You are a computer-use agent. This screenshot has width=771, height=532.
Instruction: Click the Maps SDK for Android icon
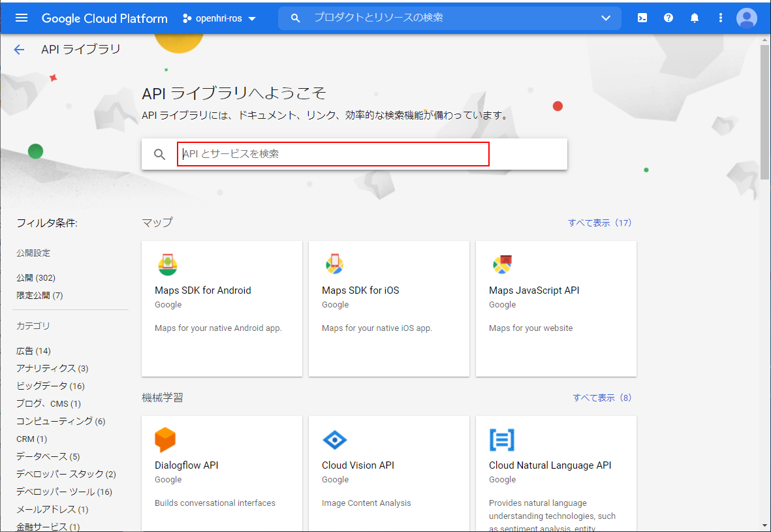[167, 264]
